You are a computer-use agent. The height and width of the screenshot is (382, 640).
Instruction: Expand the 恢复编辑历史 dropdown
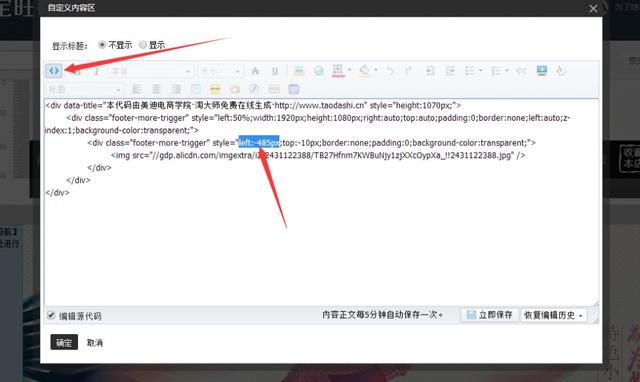[553, 315]
